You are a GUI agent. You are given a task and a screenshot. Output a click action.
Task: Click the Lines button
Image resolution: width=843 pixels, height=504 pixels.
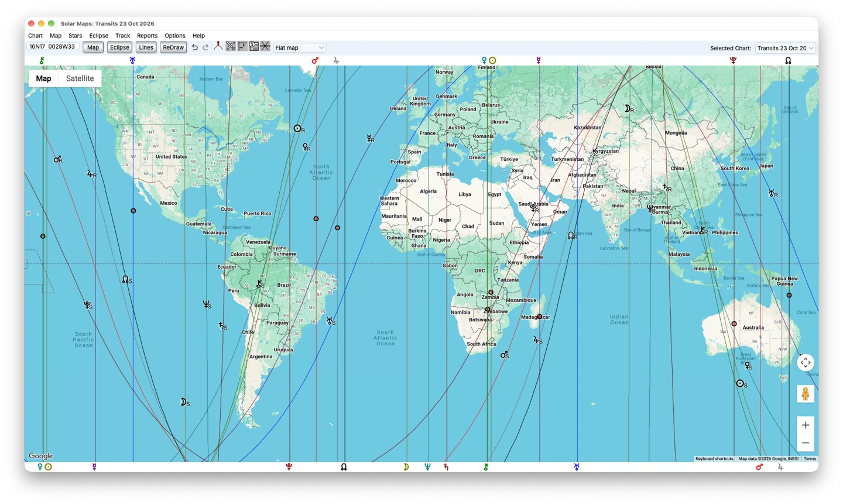click(146, 47)
